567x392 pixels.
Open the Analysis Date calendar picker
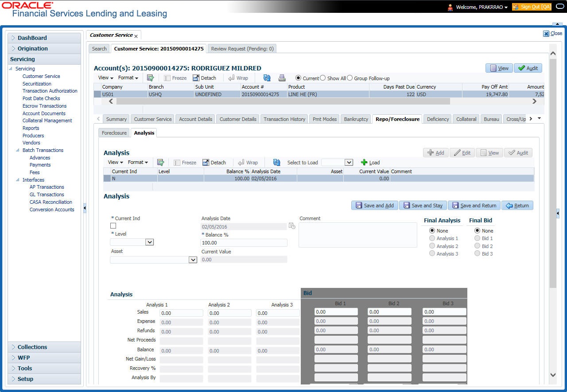292,226
